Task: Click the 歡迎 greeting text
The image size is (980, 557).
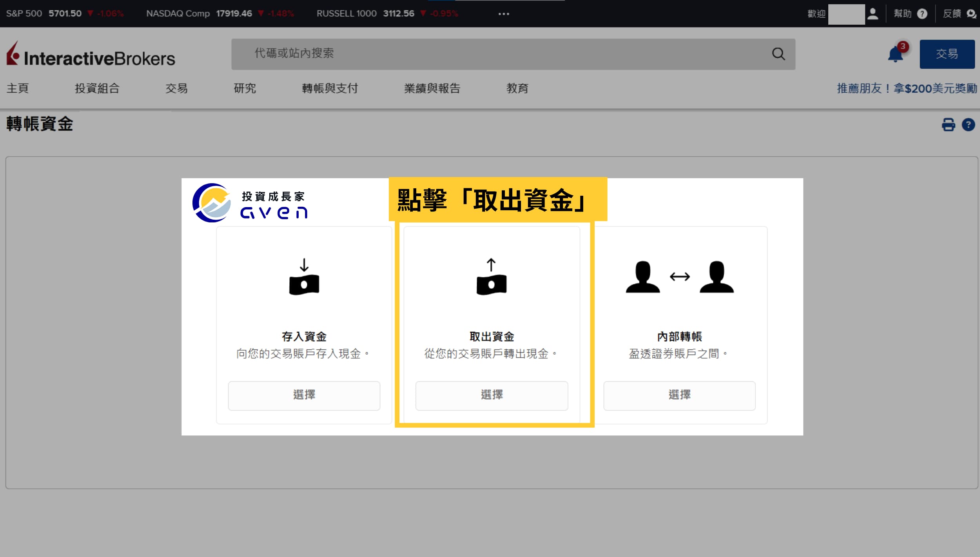Action: click(817, 14)
